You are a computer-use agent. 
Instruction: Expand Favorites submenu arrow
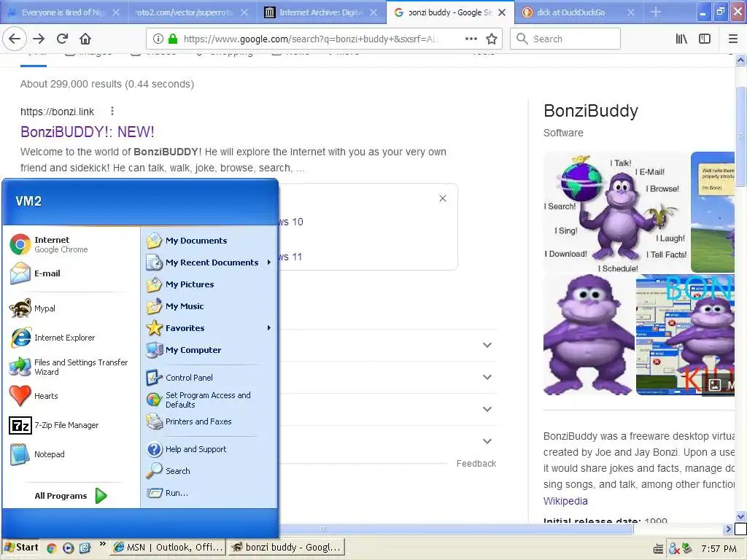(269, 328)
